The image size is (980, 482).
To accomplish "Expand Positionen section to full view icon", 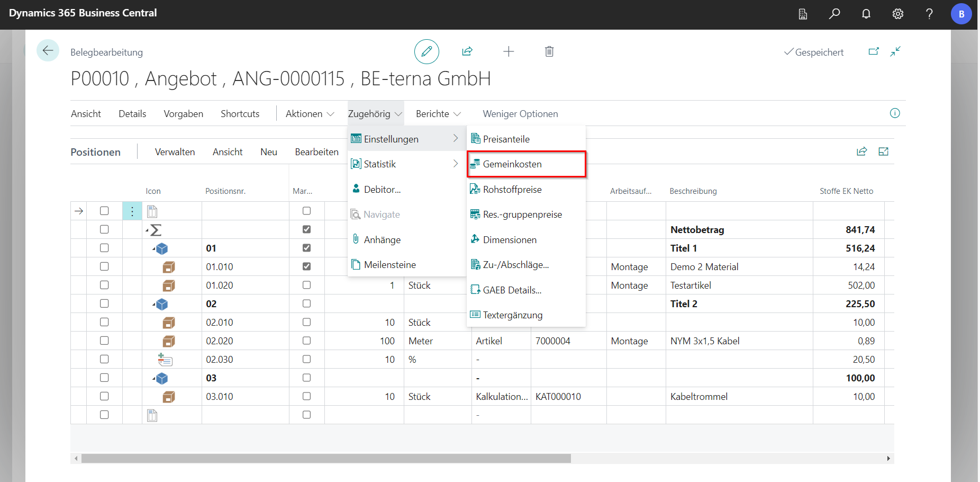I will (x=884, y=151).
